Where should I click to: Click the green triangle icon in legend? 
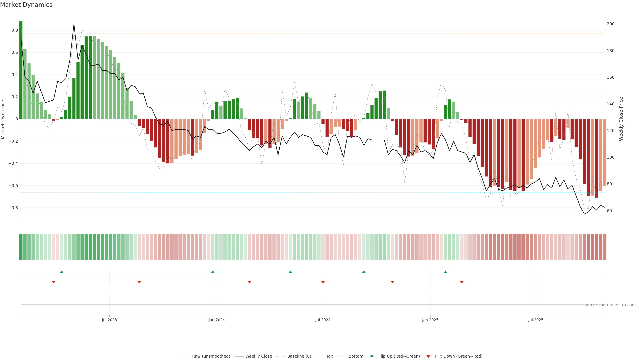pyautogui.click(x=372, y=356)
